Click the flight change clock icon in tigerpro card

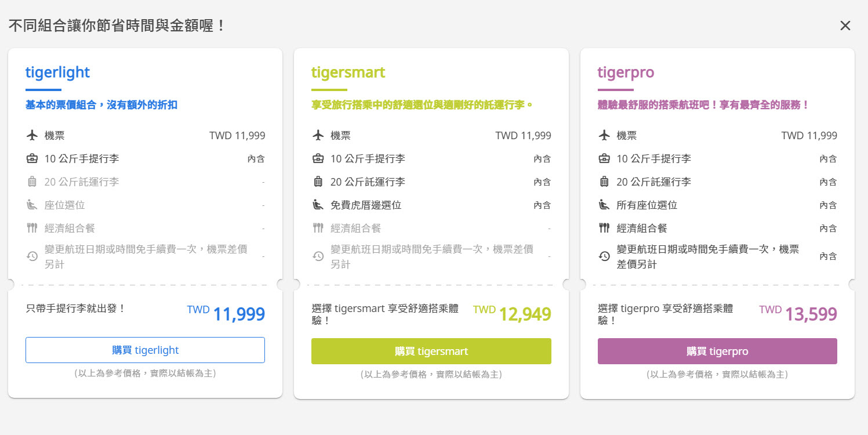coord(604,256)
